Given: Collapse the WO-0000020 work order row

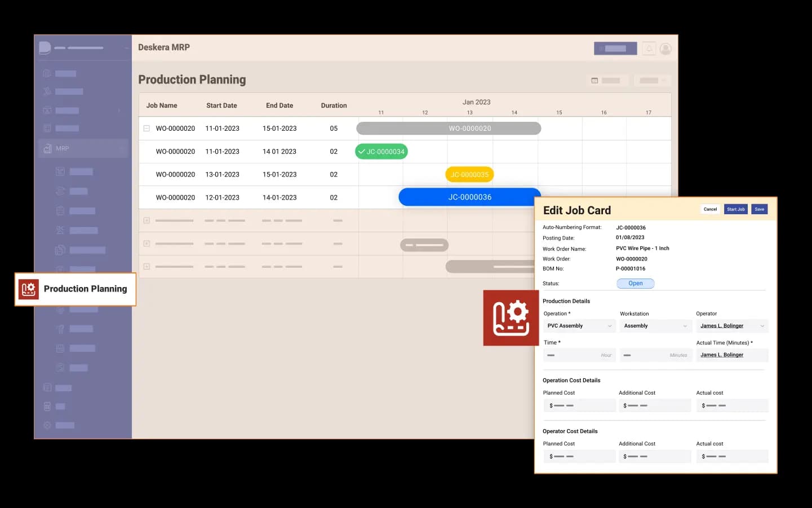Looking at the screenshot, I should pyautogui.click(x=147, y=129).
